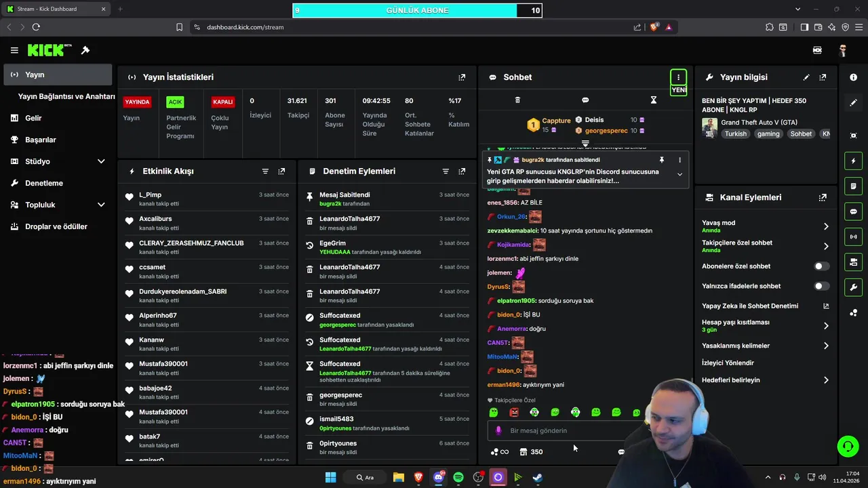Collapse the gift leaderboard handle
Viewport: 868px width, 488px height.
[x=585, y=144]
